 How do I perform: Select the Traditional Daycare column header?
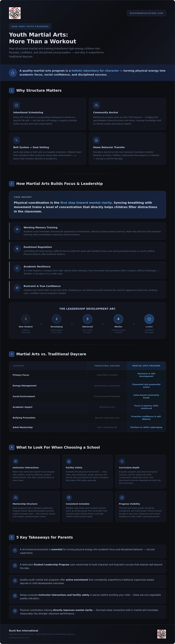coord(107,366)
